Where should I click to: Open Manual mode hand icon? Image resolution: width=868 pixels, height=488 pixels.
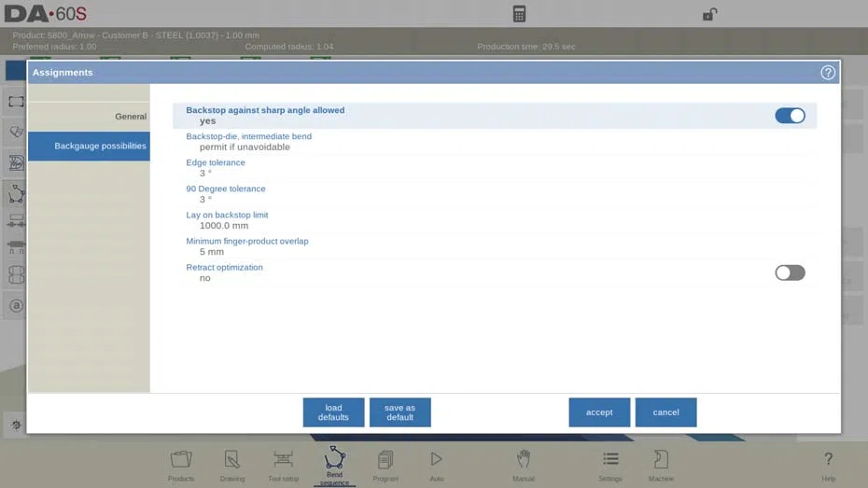click(523, 466)
